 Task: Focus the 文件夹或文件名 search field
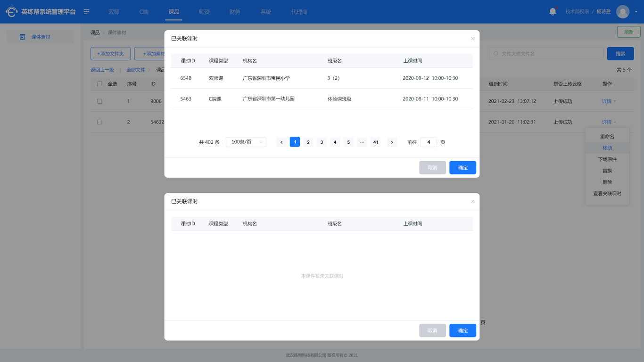(546, 54)
